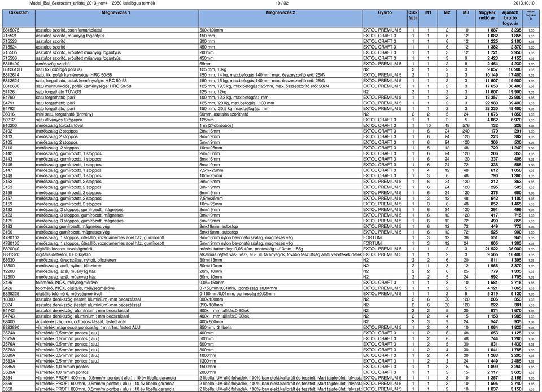The image size is (542, 392).
Task: Click the gross price '39 400'
Action: click(515, 103)
